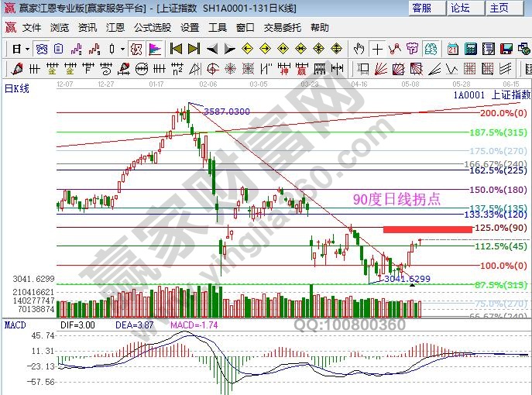
Task: Step forward with the black right arrow
Action: [x=229, y=48]
